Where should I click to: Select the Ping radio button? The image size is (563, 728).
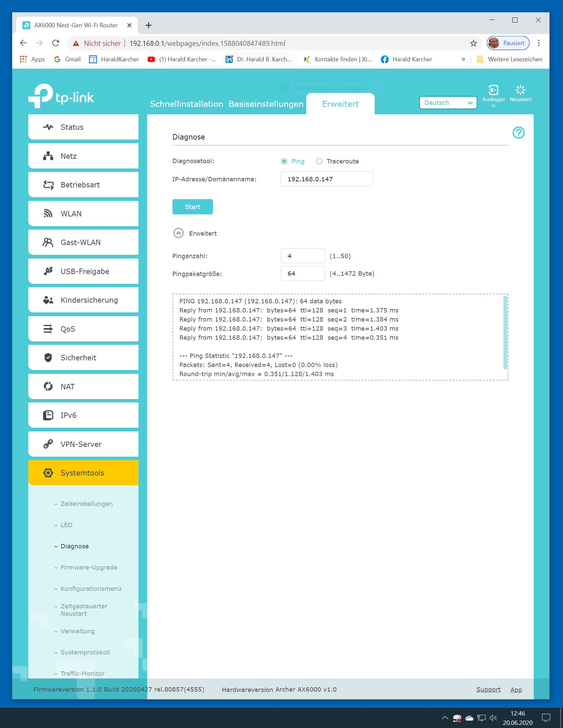[x=284, y=161]
